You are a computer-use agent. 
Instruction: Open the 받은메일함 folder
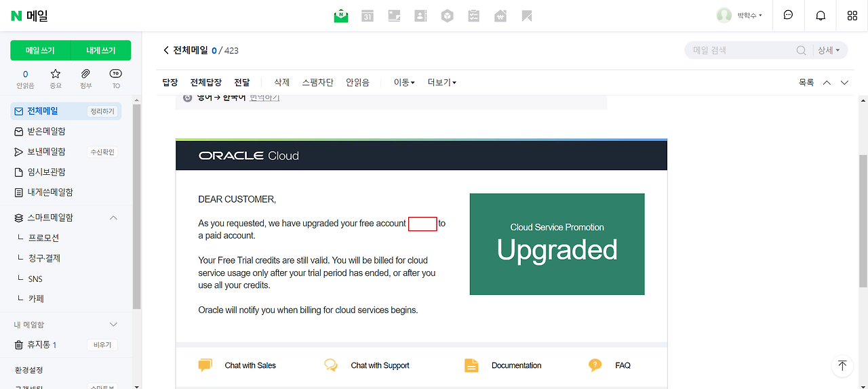(46, 131)
